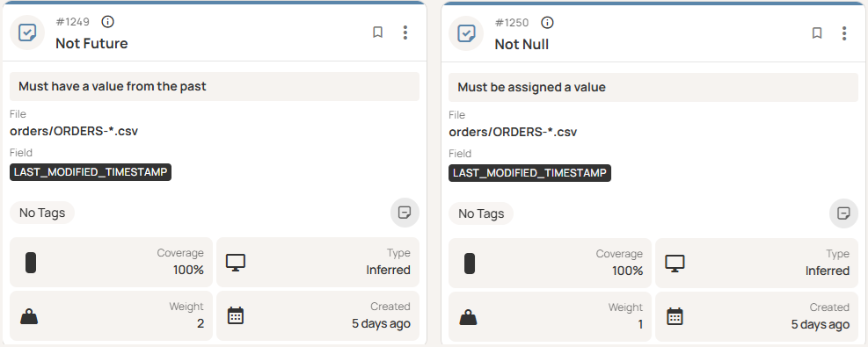Image resolution: width=868 pixels, height=347 pixels.
Task: Click Type Inferred value on Not Future card
Action: (x=388, y=270)
